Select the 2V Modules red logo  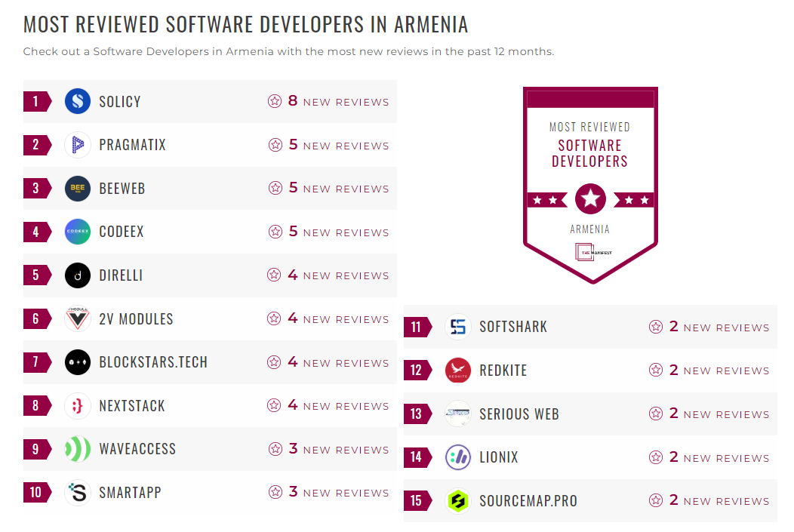point(77,318)
